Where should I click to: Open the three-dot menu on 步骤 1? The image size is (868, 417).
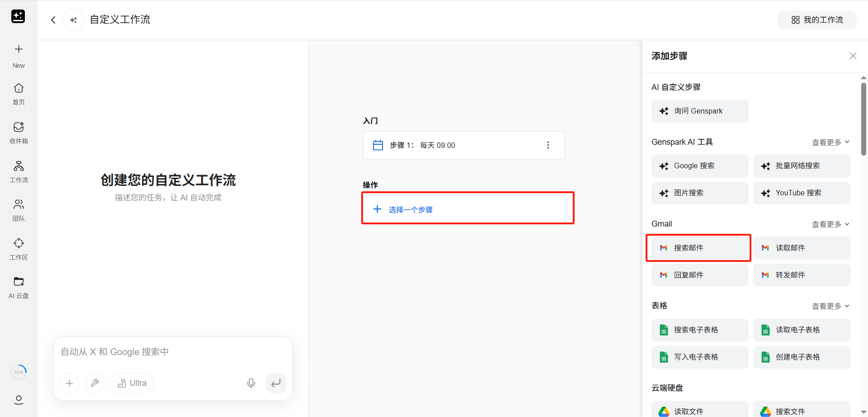[x=548, y=145]
